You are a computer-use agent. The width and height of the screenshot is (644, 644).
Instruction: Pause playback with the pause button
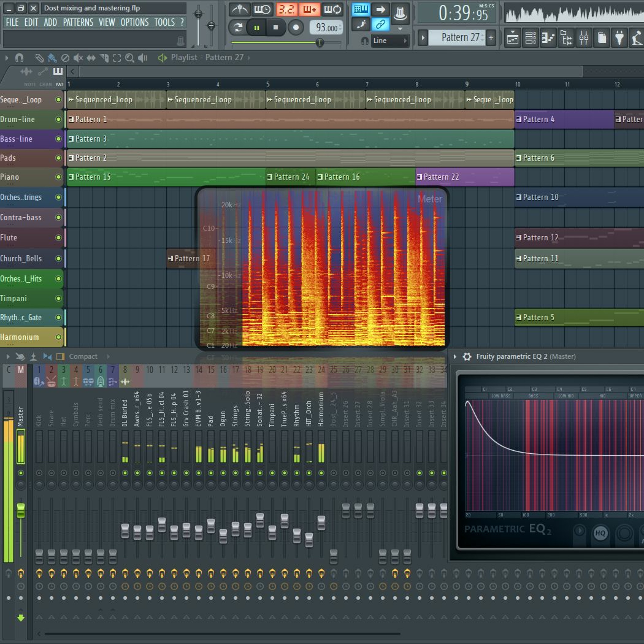coord(256,28)
